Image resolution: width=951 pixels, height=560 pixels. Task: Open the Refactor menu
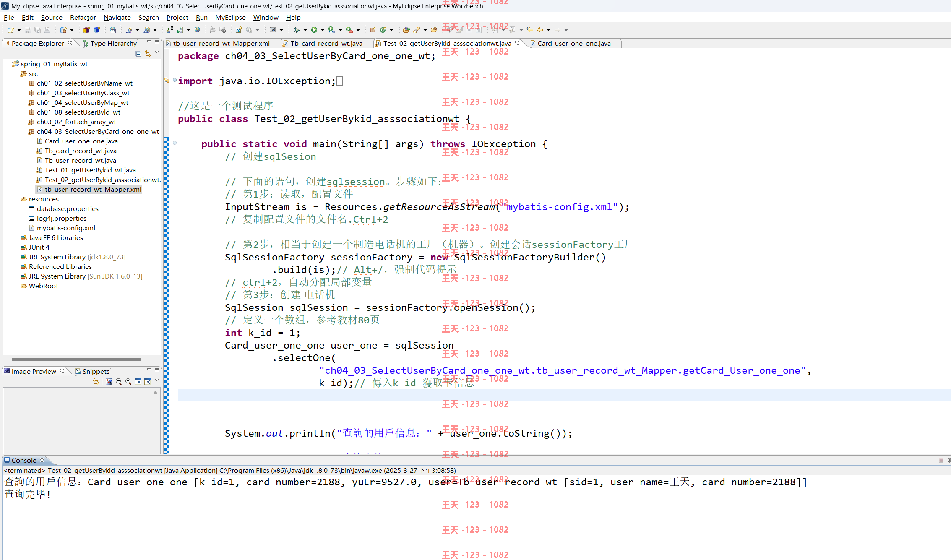tap(83, 17)
